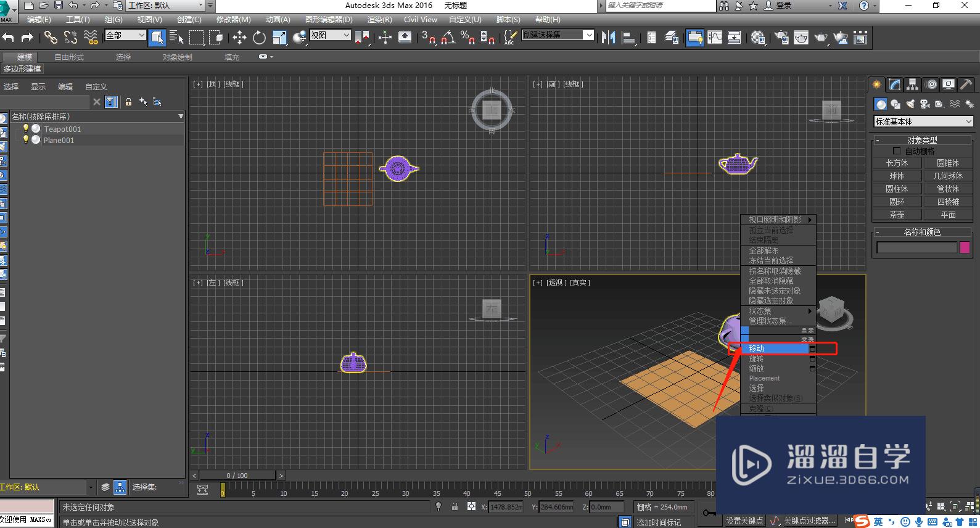Screen dimensions: 980x528
Task: Open the Rendered Frame Window icon
Action: (801, 38)
